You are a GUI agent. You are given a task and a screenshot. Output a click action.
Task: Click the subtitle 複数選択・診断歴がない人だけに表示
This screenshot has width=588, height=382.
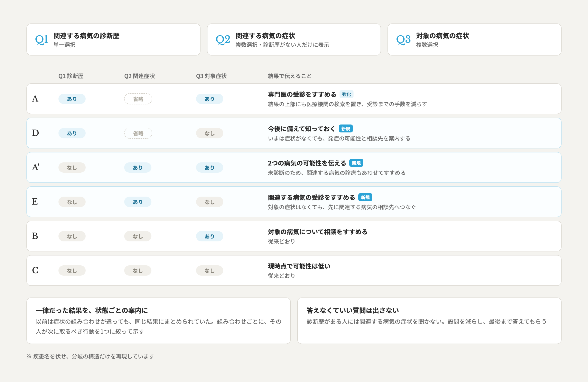[282, 45]
